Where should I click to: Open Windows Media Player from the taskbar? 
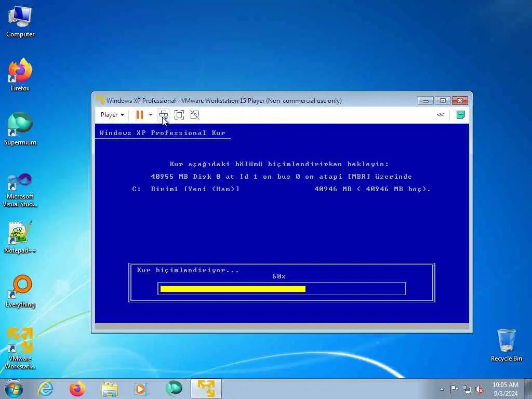[141, 389]
